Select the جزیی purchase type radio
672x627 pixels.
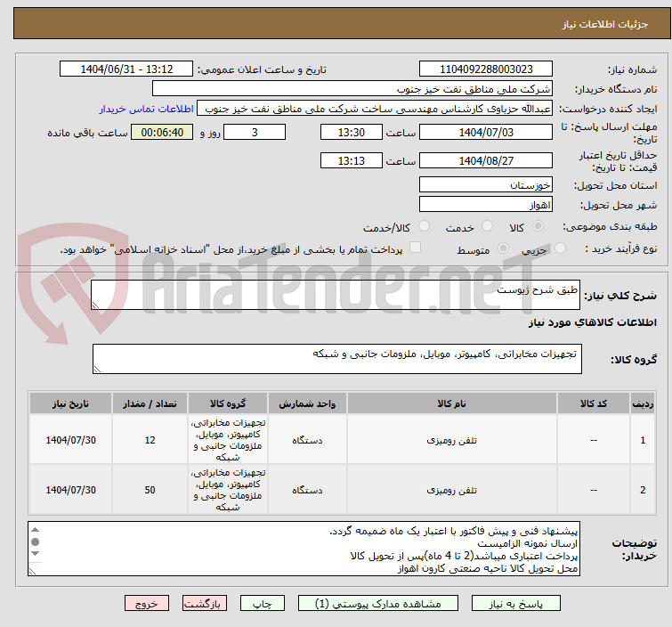coord(560,248)
